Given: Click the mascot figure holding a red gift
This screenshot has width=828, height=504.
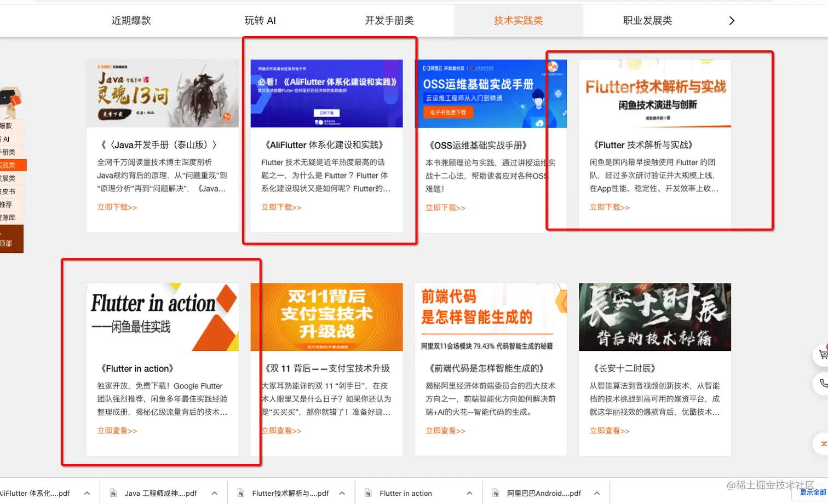Looking at the screenshot, I should tap(10, 102).
